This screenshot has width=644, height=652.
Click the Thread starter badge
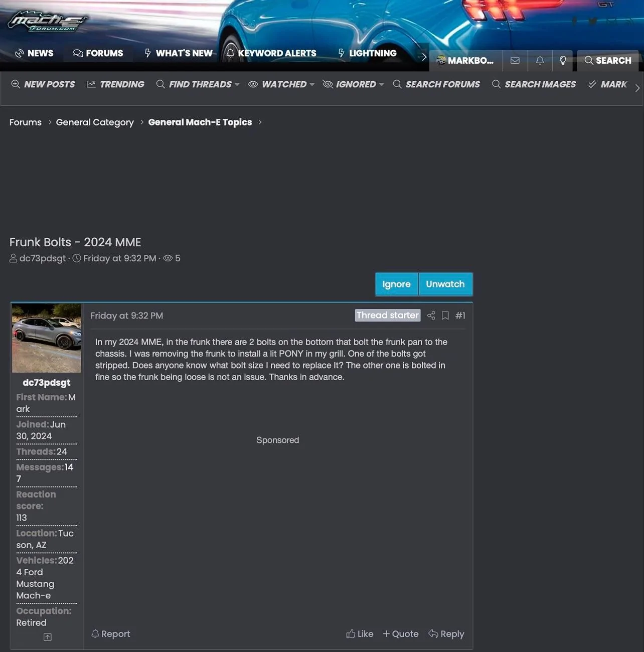388,315
